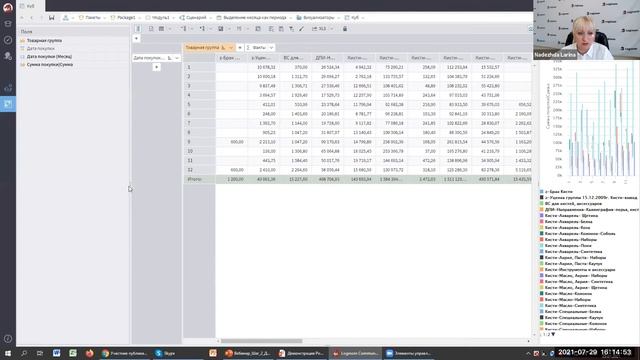Viewport: 640px width, 360px height.
Task: Click the horizontal scrollbar under the table
Action: pyautogui.click(x=261, y=341)
